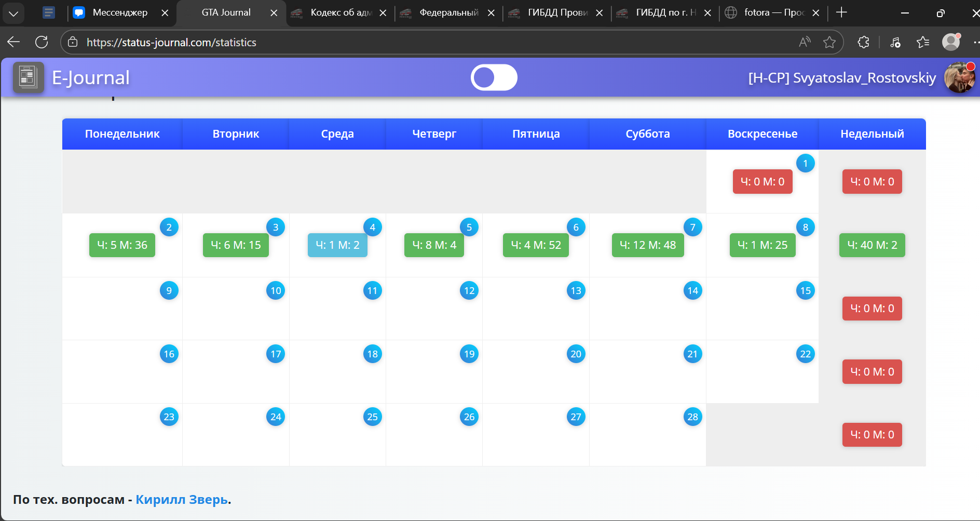Image resolution: width=980 pixels, height=521 pixels.
Task: Open a new browser tab
Action: pos(841,12)
